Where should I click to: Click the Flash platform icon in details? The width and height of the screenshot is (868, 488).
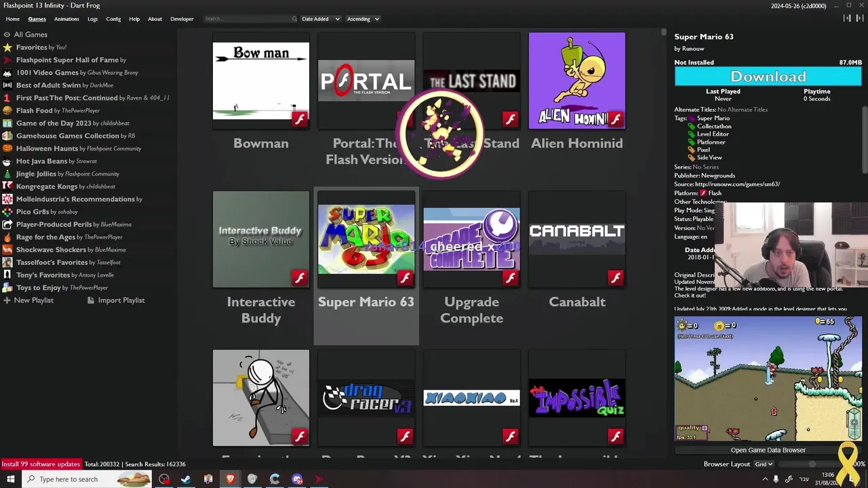(x=703, y=193)
